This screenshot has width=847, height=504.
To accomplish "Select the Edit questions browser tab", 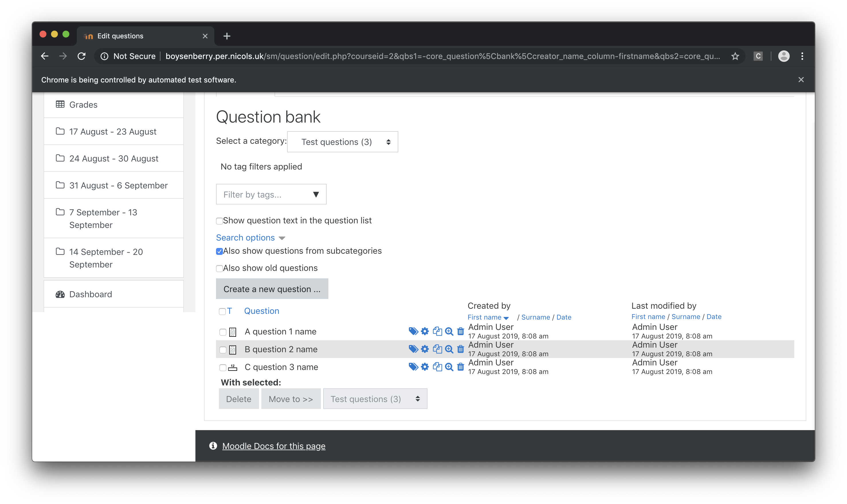I will coord(145,36).
